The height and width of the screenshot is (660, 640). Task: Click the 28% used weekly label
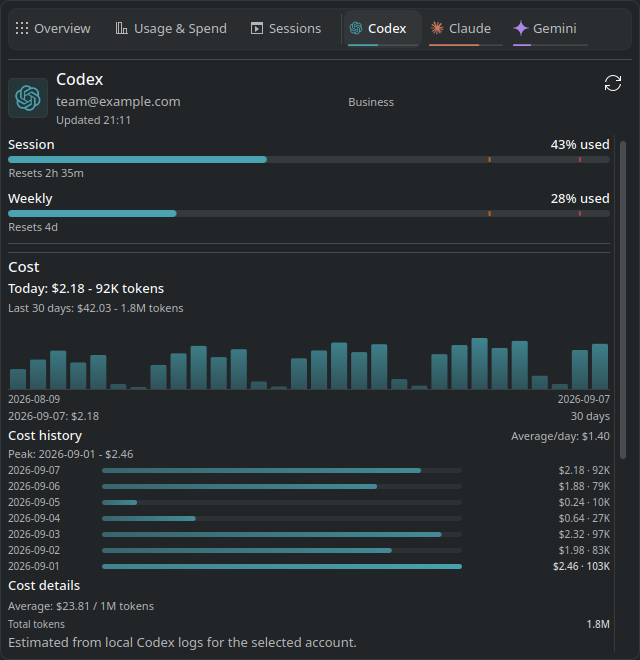coord(580,198)
